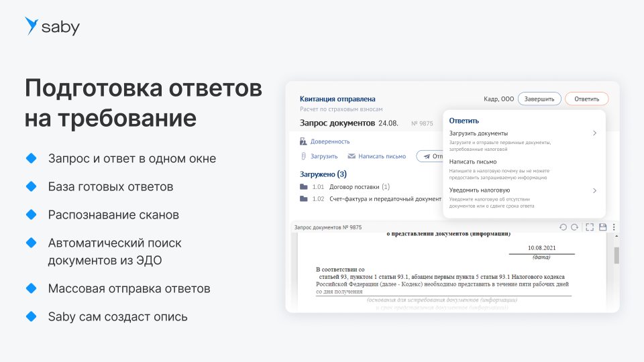Viewport: 644px width, 362px height.
Task: Click the № 9875 document number
Action: 422,123
